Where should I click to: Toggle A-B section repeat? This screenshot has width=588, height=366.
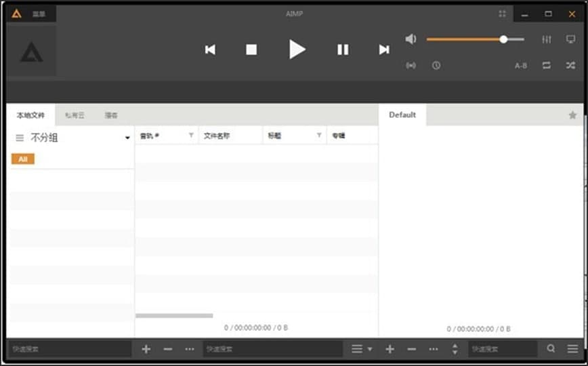[x=520, y=66]
